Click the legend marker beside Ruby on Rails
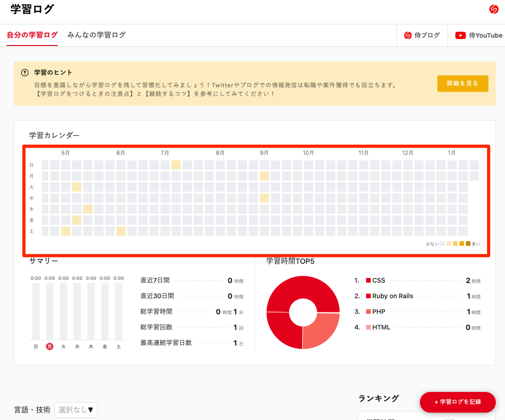 point(368,296)
